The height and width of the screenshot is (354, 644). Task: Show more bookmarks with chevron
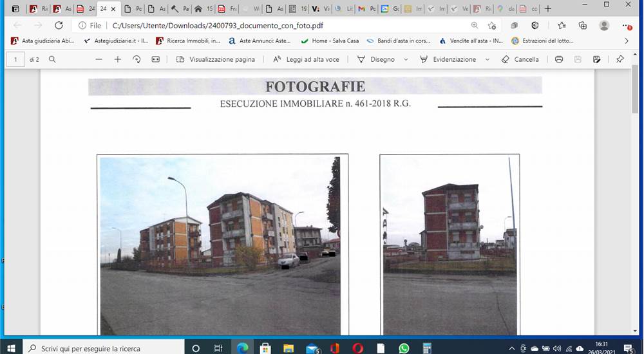coord(627,41)
